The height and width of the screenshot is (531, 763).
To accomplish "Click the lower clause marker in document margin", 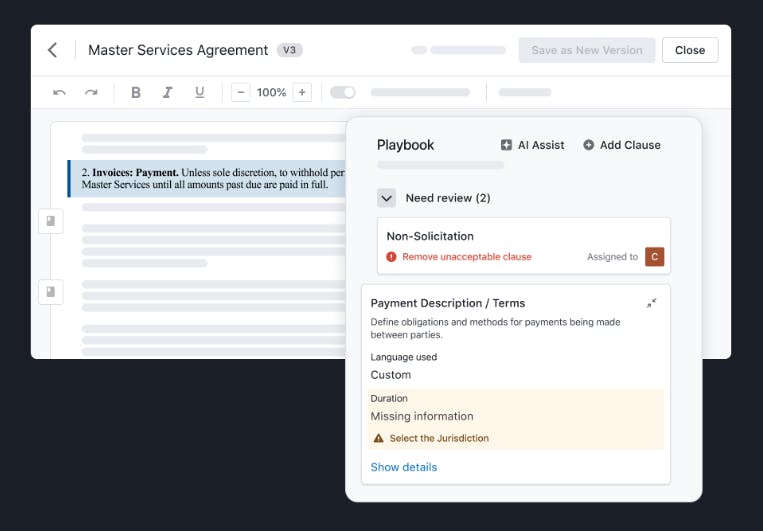I will [x=51, y=292].
